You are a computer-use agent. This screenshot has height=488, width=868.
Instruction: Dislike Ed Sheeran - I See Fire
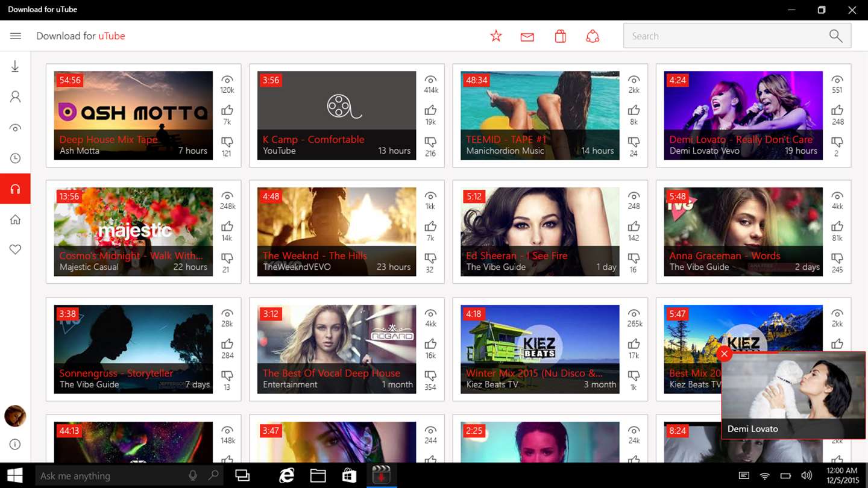[634, 258]
